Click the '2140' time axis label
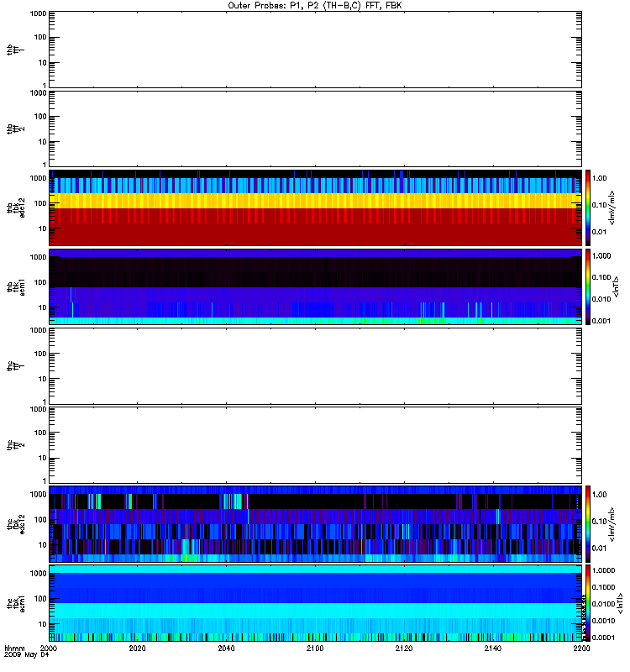Viewport: 630px width, 672px height. [x=493, y=648]
